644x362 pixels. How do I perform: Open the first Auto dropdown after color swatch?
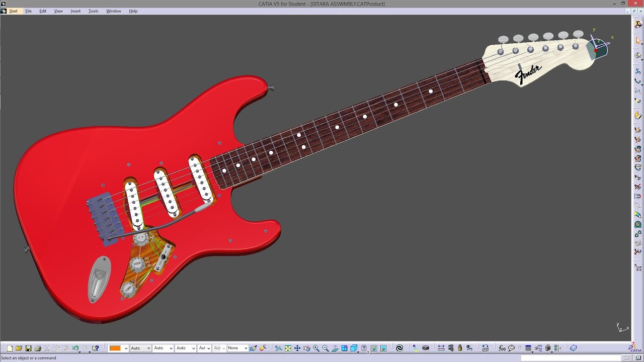tap(140, 348)
